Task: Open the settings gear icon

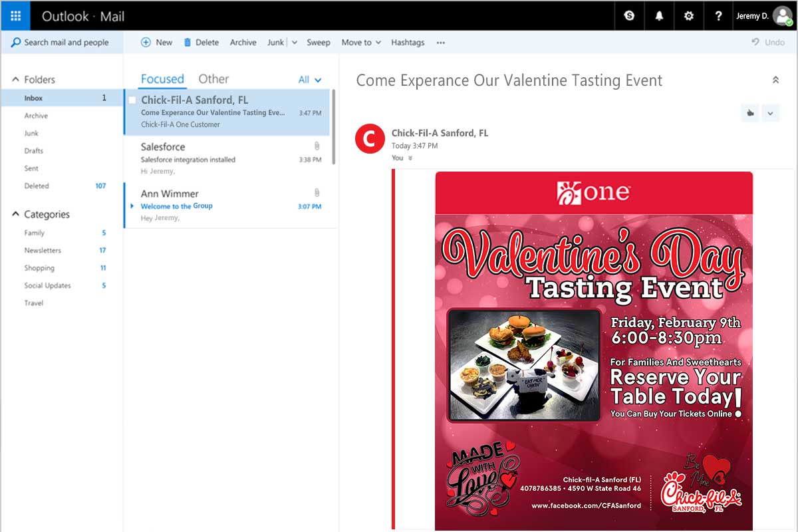Action: 689,16
